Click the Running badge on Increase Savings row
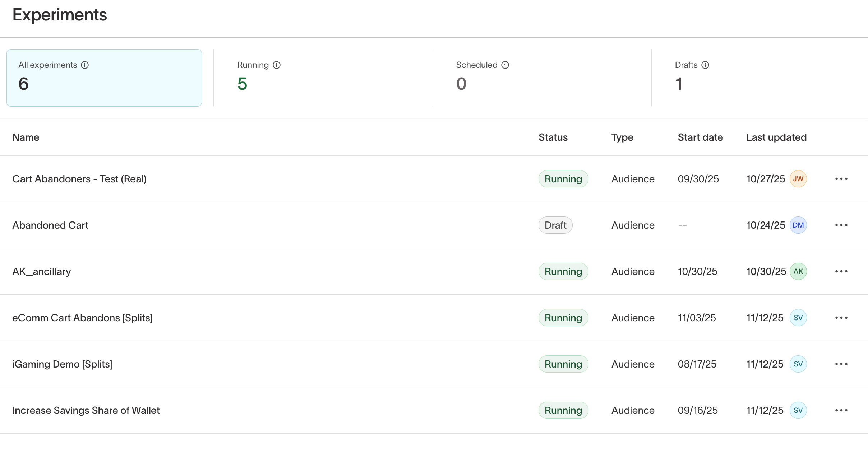This screenshot has height=463, width=868. (563, 410)
